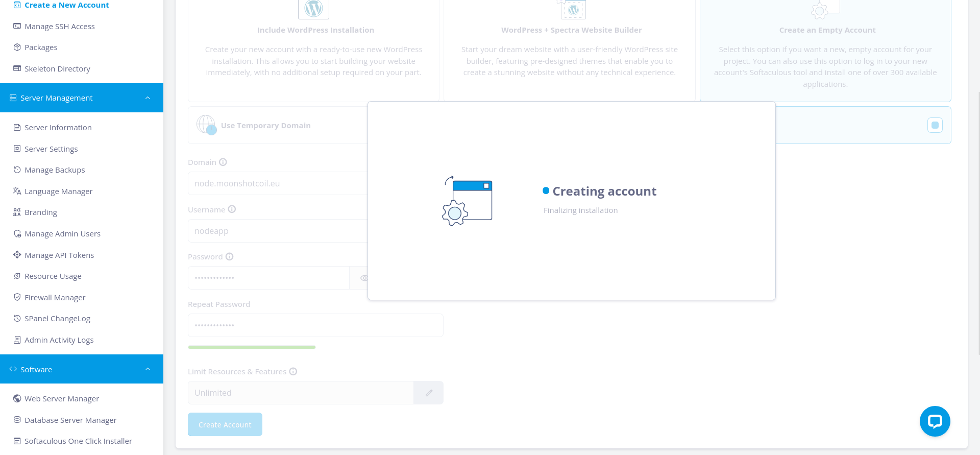Screen dimensions: 980x455
Task: Click the Password info help icon
Action: 230,256
